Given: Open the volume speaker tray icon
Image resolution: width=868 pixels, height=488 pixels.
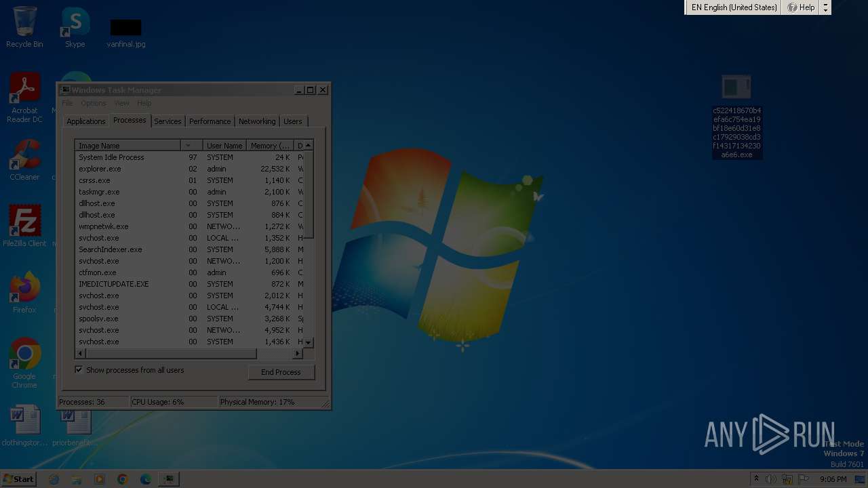Looking at the screenshot, I should 771,479.
